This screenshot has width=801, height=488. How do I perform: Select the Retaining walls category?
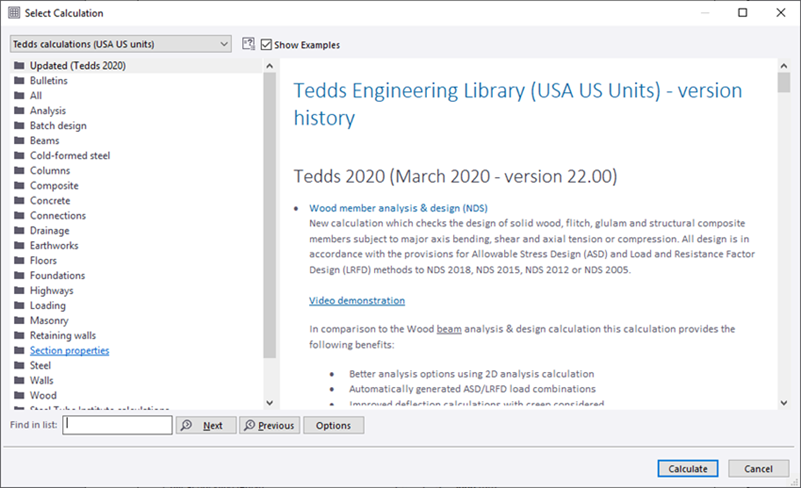click(63, 335)
